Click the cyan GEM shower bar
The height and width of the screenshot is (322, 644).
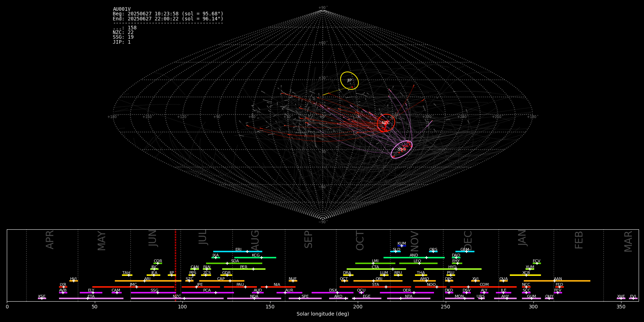(x=465, y=252)
